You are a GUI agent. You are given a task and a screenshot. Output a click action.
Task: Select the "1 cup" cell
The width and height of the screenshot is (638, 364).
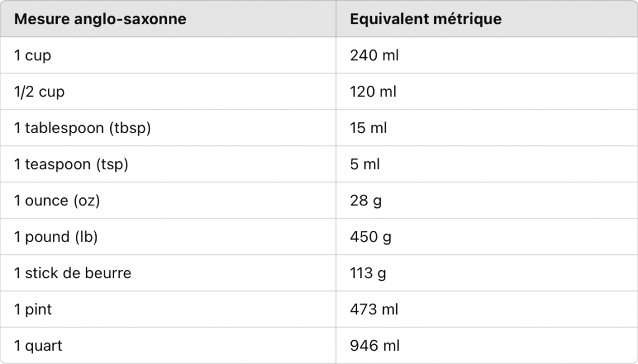[x=33, y=55]
